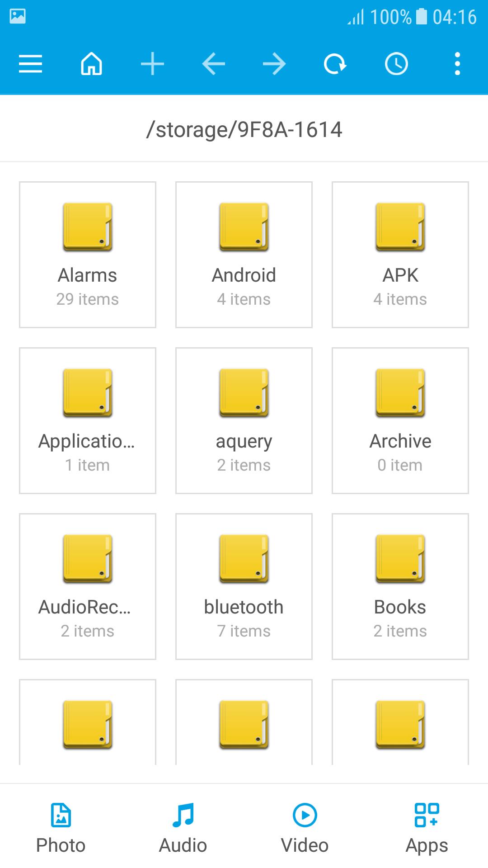488x868 pixels.
Task: Open the hamburger navigation menu
Action: point(30,64)
